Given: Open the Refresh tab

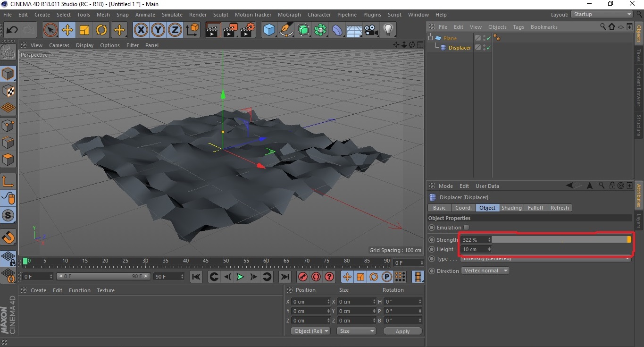Looking at the screenshot, I should point(560,208).
